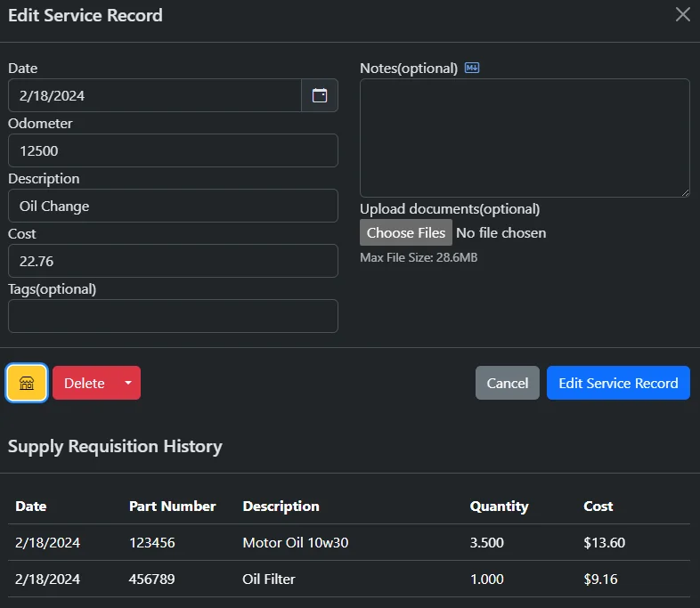This screenshot has height=608, width=700.
Task: Click Choose Files to upload documents
Action: [406, 232]
